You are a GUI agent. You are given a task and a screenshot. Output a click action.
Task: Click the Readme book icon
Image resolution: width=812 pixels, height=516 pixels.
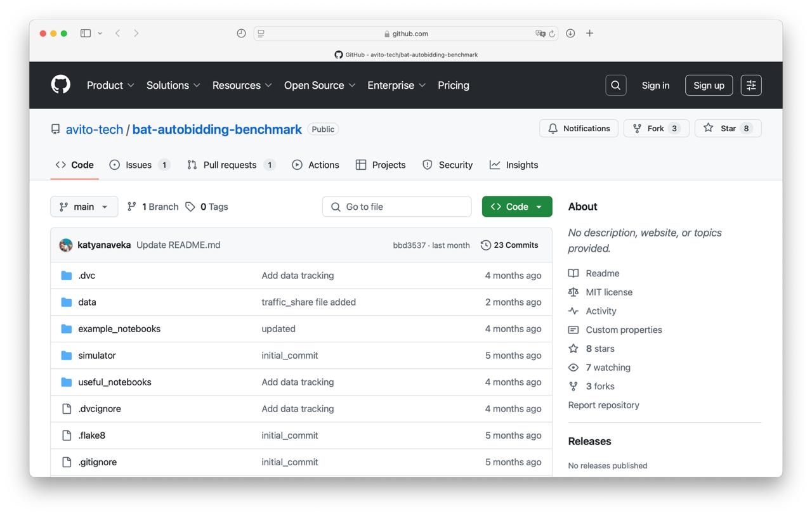(573, 273)
